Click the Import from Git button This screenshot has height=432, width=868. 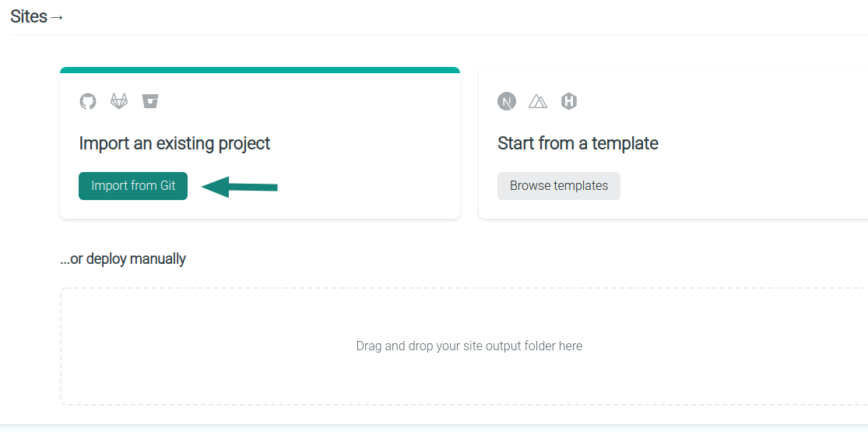(133, 186)
